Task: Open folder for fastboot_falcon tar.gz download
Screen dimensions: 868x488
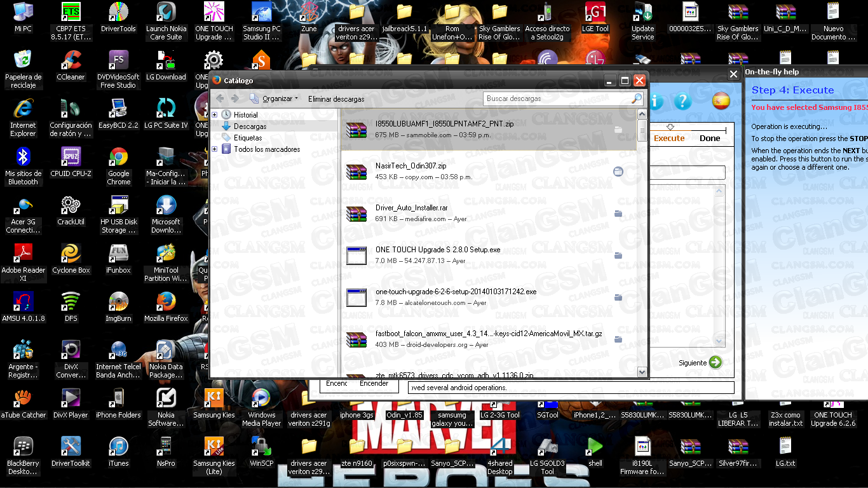Action: coord(618,339)
